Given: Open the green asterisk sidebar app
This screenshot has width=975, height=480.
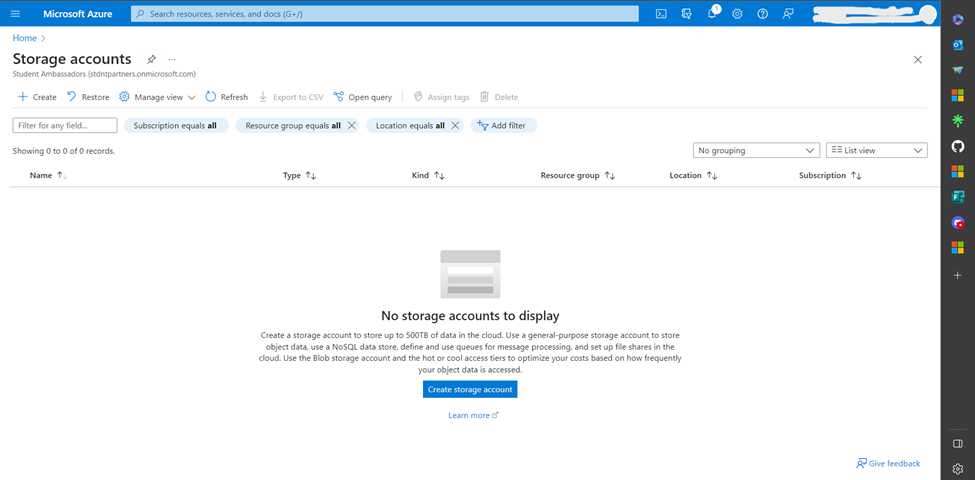Looking at the screenshot, I should [958, 121].
